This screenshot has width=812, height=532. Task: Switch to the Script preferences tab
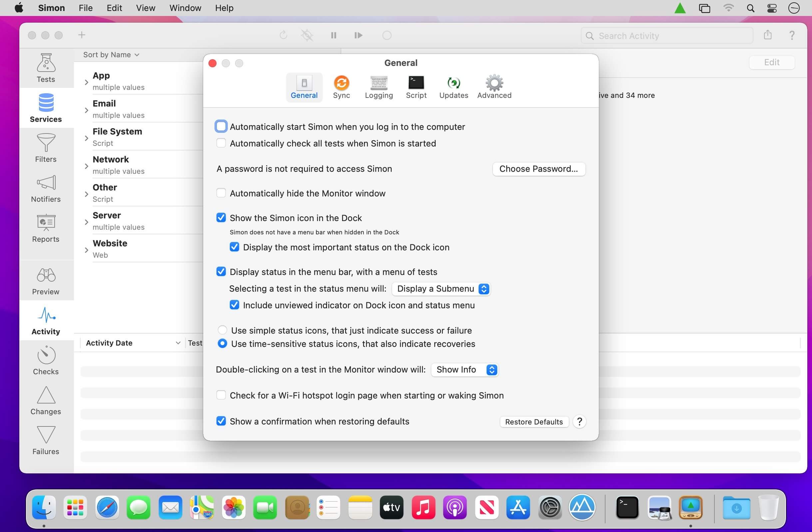pyautogui.click(x=416, y=87)
